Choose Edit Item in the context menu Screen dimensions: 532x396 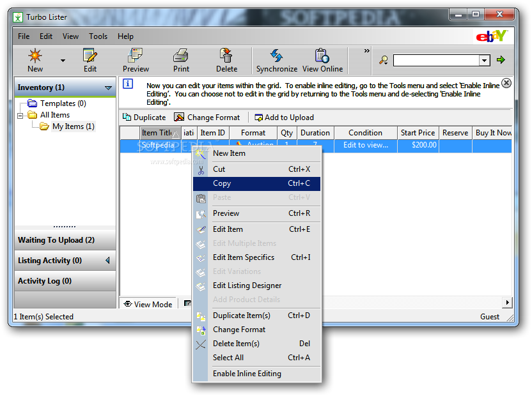coord(257,229)
